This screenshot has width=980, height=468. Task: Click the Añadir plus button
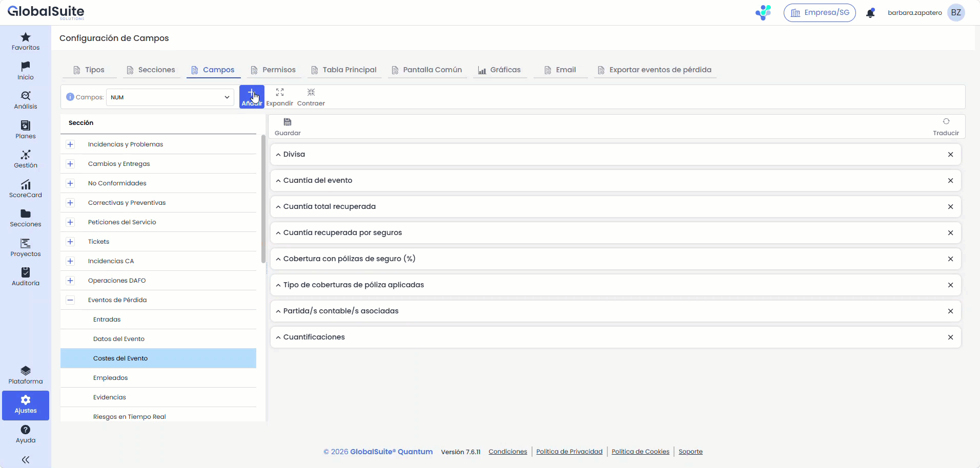point(252,96)
